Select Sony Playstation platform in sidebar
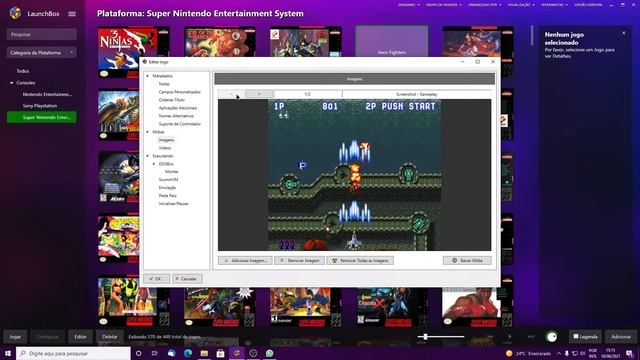640x360 pixels. pyautogui.click(x=40, y=106)
